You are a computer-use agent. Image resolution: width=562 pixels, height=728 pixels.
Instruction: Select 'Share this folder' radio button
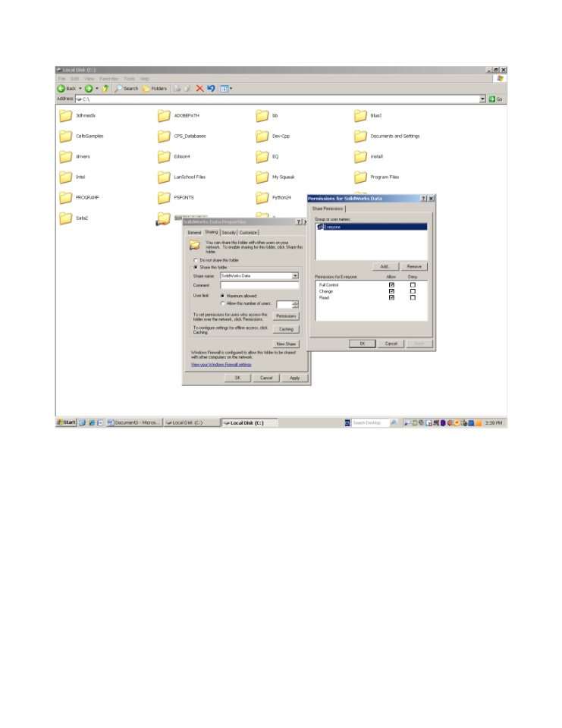coord(196,268)
